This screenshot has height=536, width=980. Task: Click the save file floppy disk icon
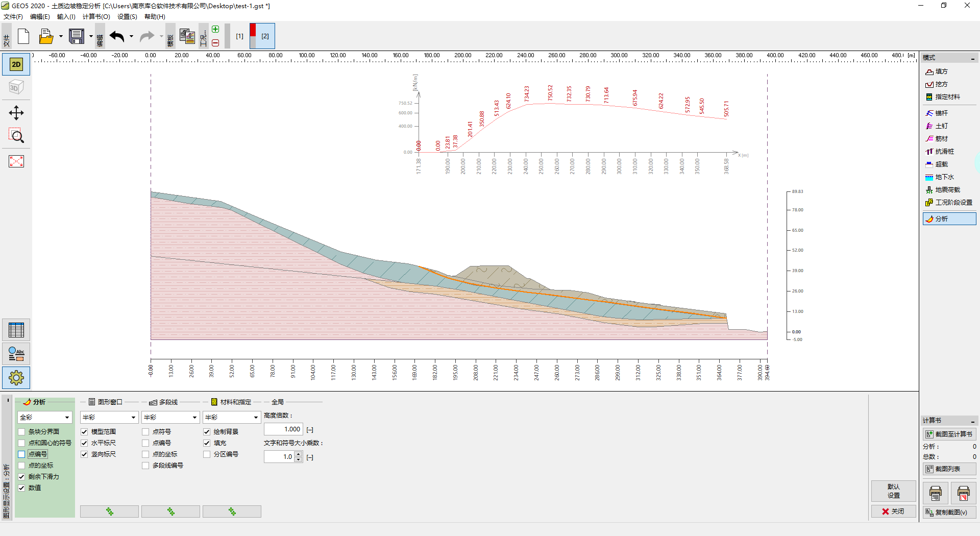(77, 36)
